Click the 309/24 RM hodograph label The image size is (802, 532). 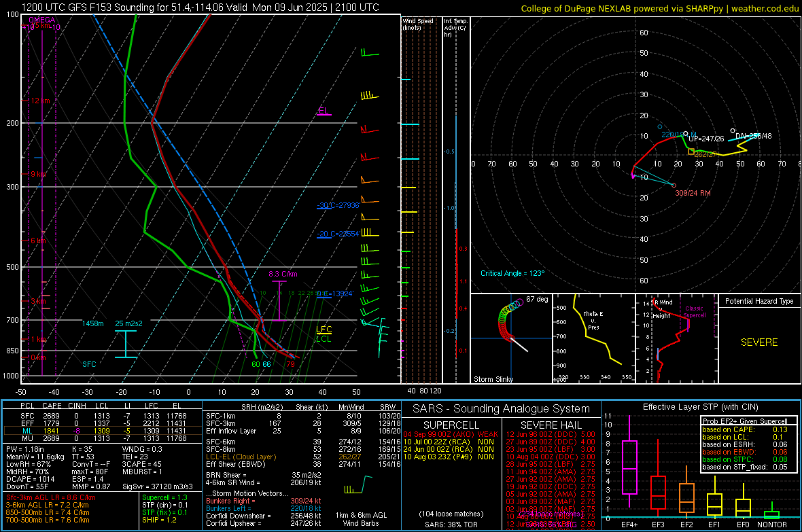(x=693, y=193)
